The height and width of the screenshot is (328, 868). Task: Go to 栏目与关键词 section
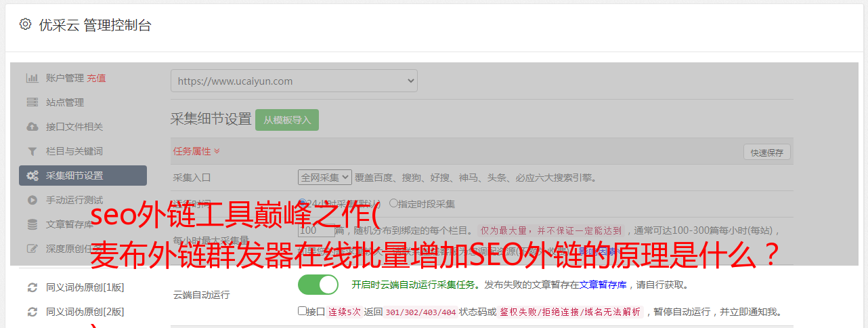74,151
